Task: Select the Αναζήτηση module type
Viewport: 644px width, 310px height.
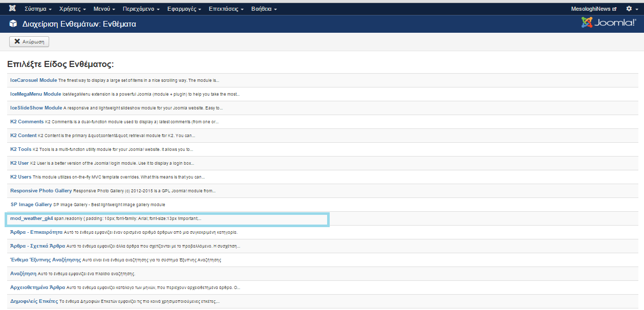Action: [24, 274]
